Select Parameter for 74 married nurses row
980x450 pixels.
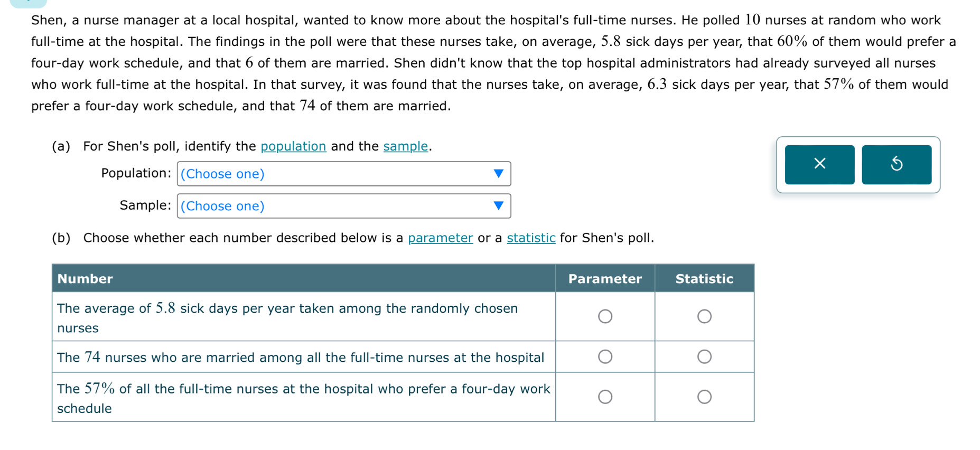pyautogui.click(x=605, y=357)
